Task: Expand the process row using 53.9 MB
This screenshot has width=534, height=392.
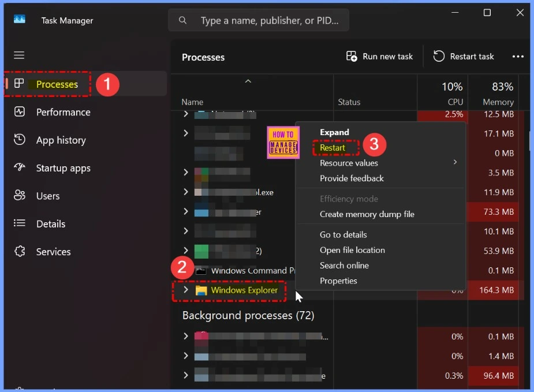Action: 186,251
